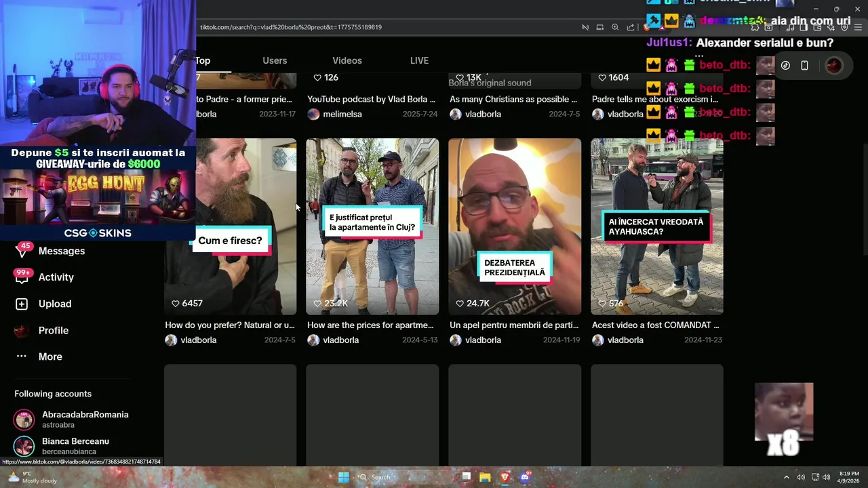Open the Leo AI sparkle icon
The width and height of the screenshot is (868, 488).
831,27
